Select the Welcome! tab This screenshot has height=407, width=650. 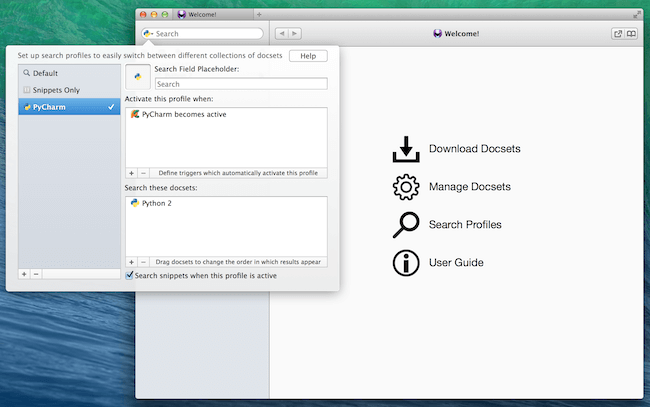click(214, 15)
